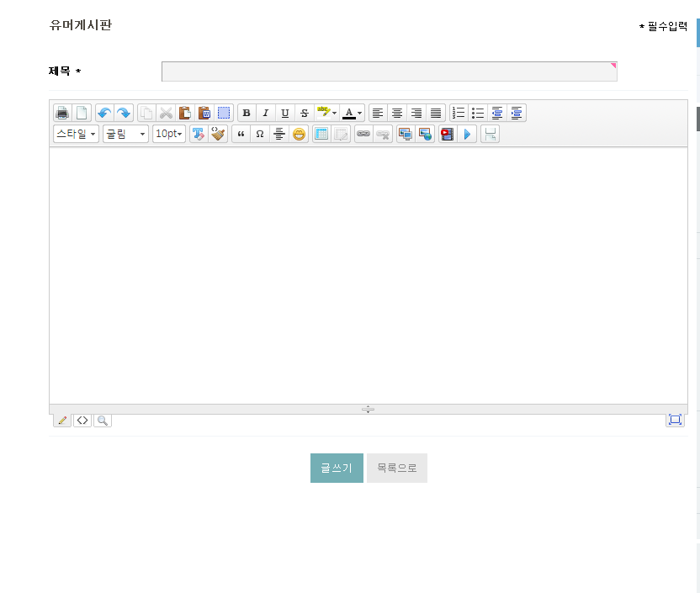
Task: Open the emoticon smiley picker
Action: [299, 134]
